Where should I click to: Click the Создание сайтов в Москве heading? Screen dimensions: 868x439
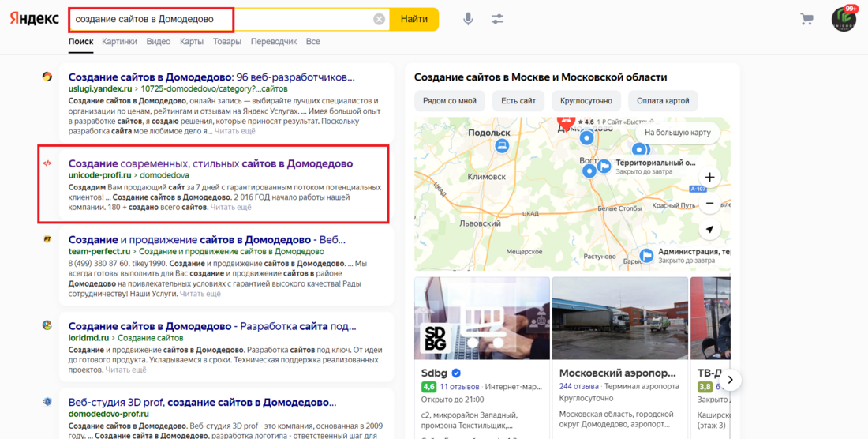541,77
